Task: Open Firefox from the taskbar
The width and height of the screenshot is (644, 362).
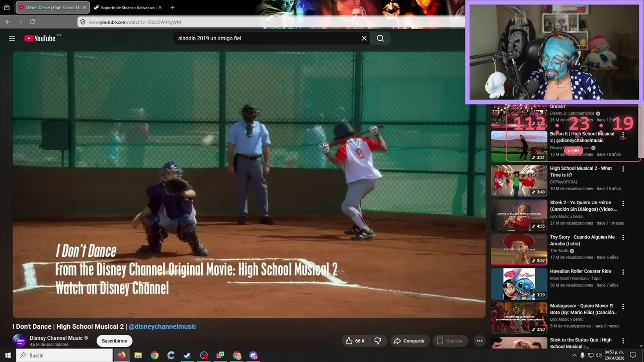Action: click(122, 355)
